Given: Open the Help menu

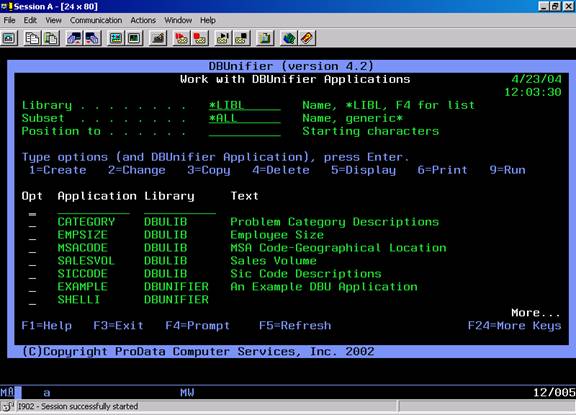Looking at the screenshot, I should tap(208, 20).
